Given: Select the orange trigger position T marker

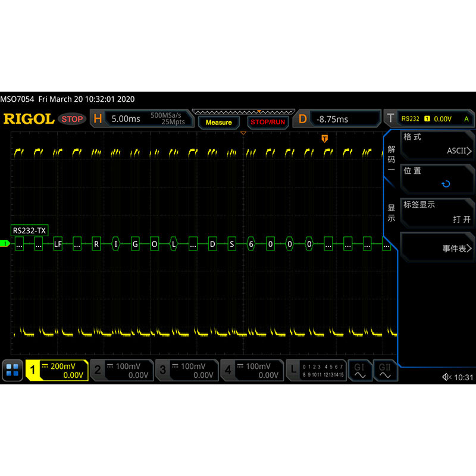Looking at the screenshot, I should [324, 139].
